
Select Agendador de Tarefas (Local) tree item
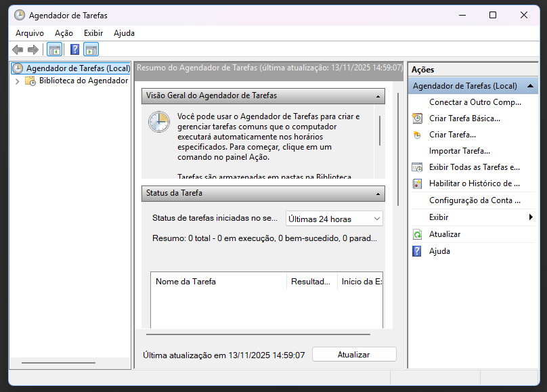[77, 68]
